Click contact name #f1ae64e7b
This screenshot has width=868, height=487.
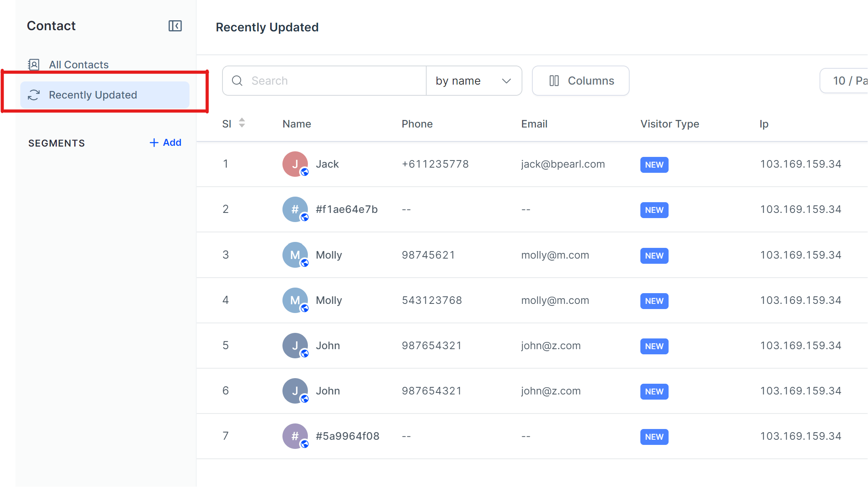pos(347,209)
